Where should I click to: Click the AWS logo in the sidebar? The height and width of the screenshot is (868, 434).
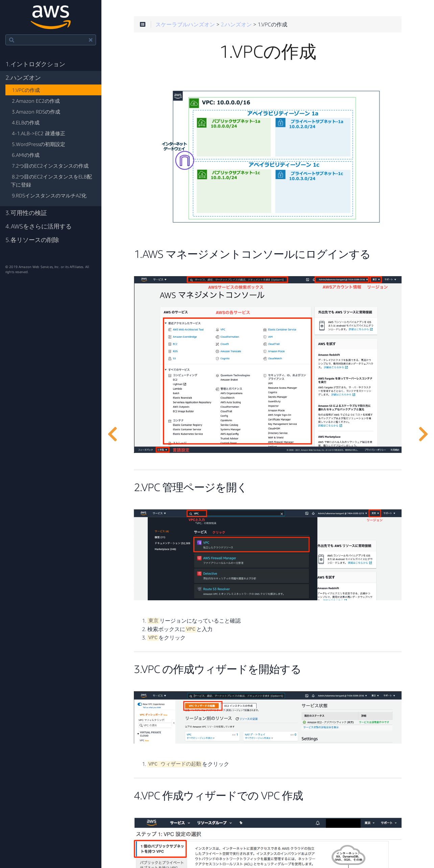pos(51,17)
